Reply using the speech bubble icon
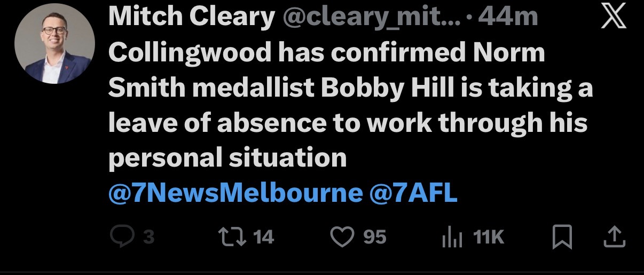644x275 pixels. [x=122, y=237]
